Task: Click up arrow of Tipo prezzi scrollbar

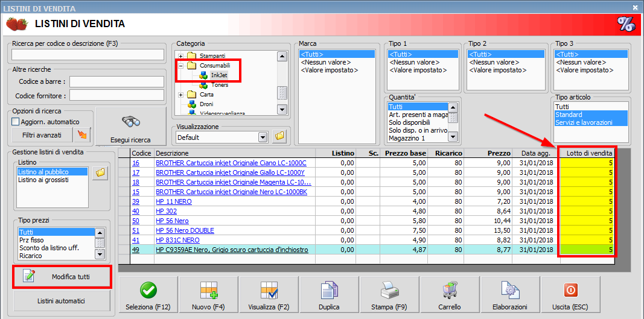Action: pos(100,232)
